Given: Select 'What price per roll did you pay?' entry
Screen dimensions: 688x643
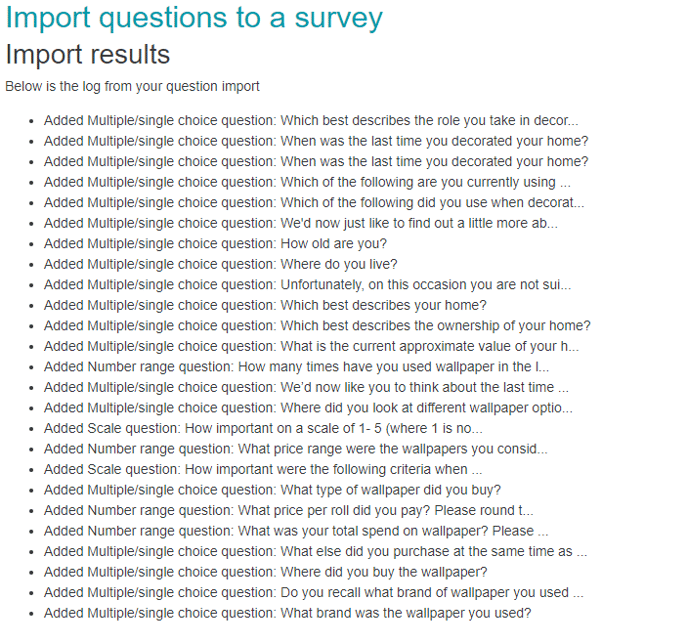Looking at the screenshot, I should pyautogui.click(x=288, y=510).
